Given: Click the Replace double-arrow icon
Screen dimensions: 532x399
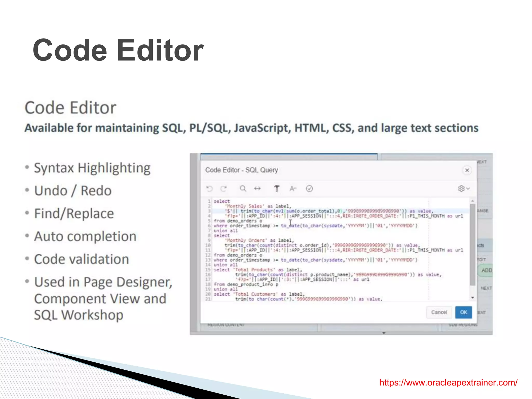Looking at the screenshot, I should 257,189.
